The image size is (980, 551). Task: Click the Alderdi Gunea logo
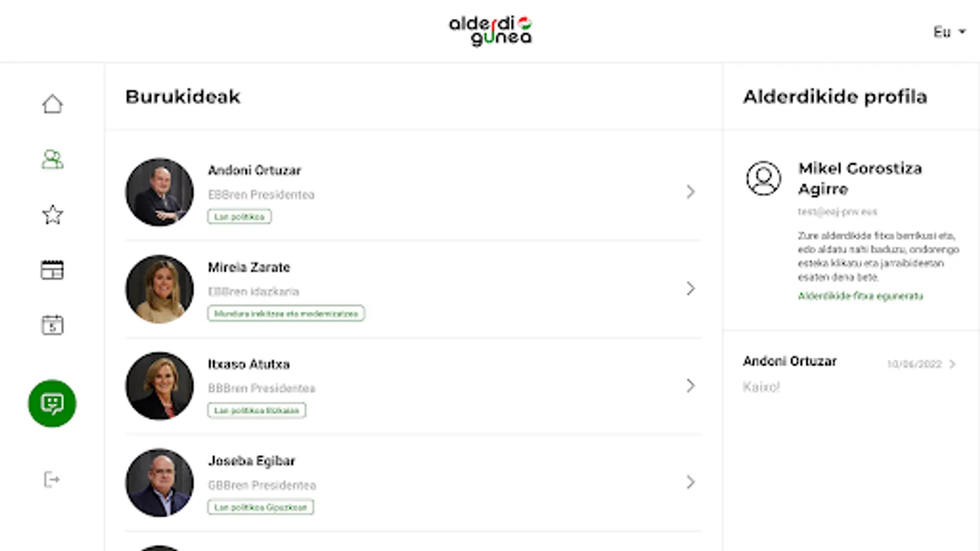pyautogui.click(x=490, y=31)
